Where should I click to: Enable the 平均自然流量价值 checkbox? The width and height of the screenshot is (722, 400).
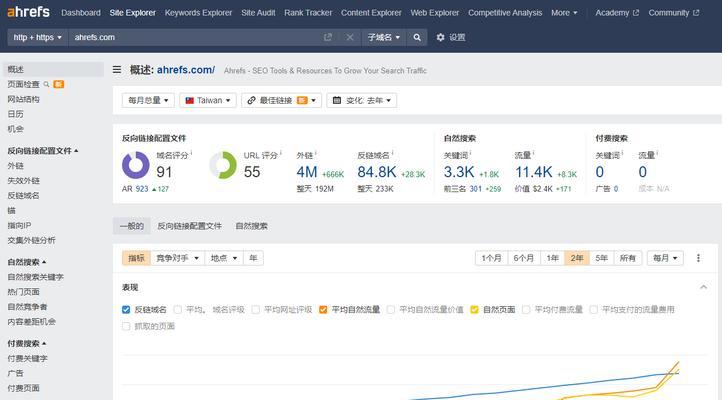coord(390,310)
